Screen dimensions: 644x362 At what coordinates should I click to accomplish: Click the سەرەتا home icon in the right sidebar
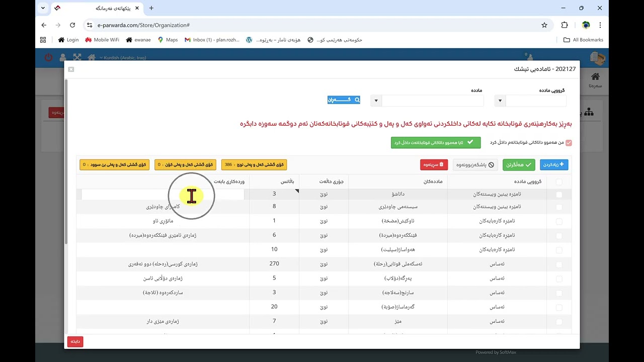[x=595, y=80]
